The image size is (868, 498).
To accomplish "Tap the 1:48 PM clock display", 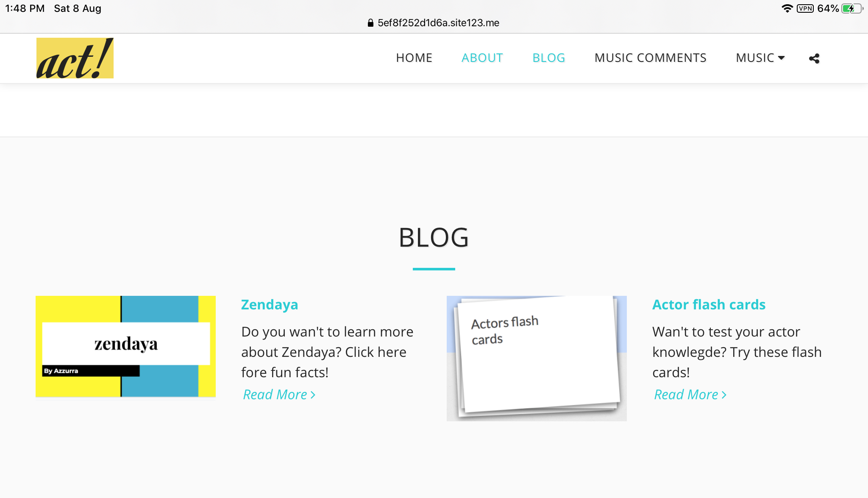I will pos(25,8).
